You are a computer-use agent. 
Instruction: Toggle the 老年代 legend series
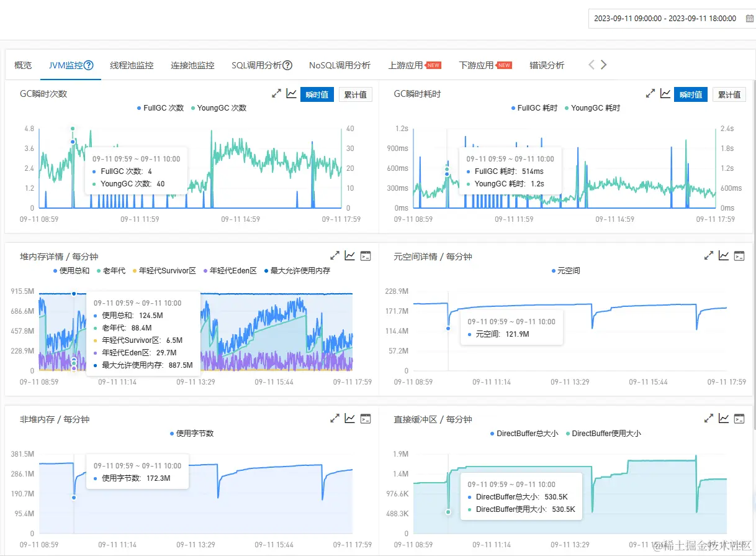pyautogui.click(x=111, y=271)
